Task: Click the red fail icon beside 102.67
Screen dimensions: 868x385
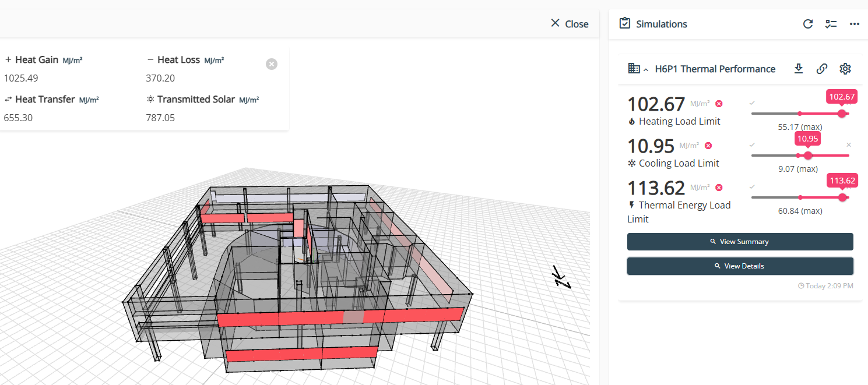Action: pyautogui.click(x=719, y=104)
